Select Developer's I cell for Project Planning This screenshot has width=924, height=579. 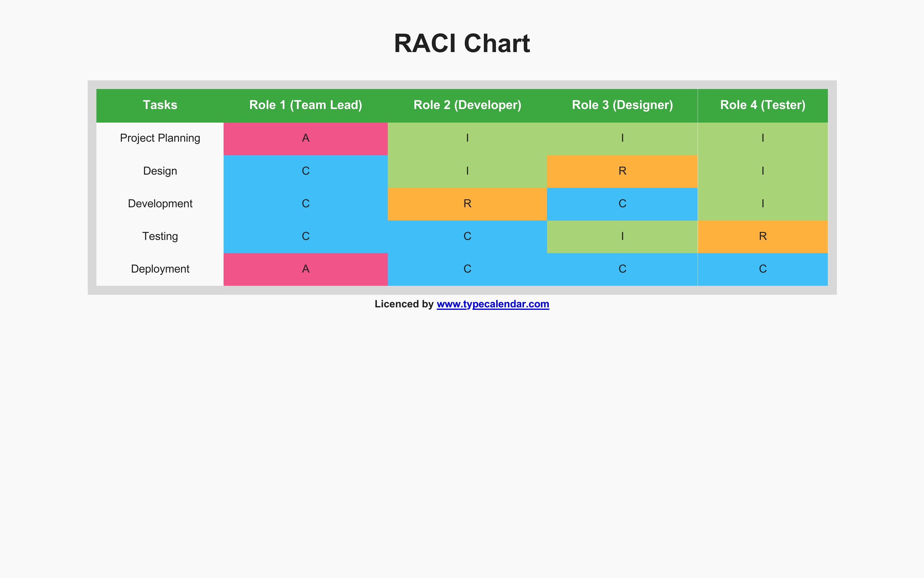pyautogui.click(x=467, y=139)
